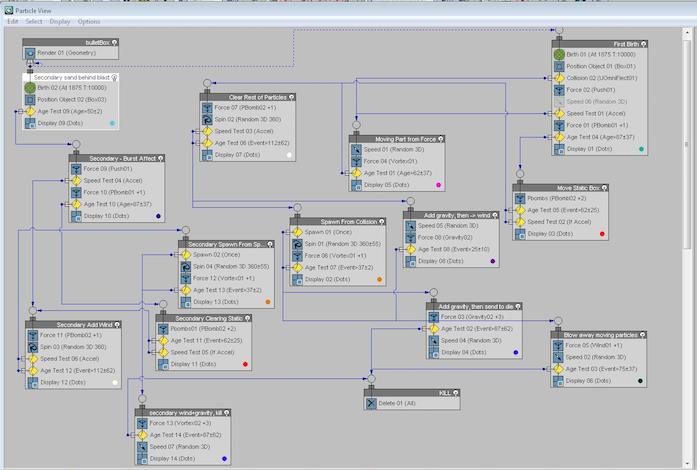Open the Edit menu

pos(12,21)
